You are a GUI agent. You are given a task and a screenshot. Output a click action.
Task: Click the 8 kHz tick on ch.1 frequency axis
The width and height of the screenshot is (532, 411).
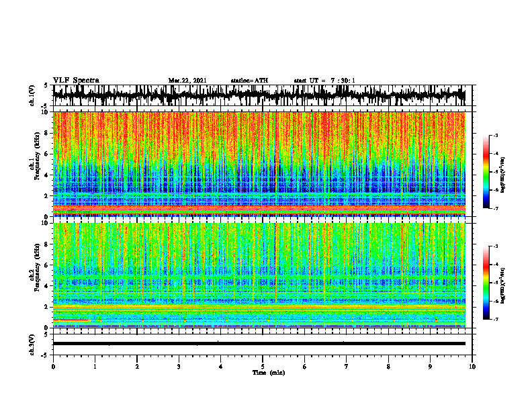[46, 133]
